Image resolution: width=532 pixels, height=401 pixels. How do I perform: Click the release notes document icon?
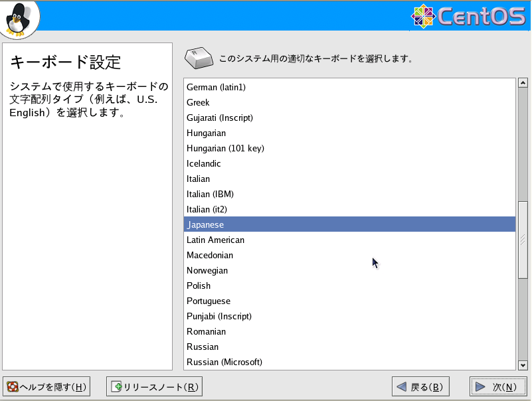tap(116, 386)
